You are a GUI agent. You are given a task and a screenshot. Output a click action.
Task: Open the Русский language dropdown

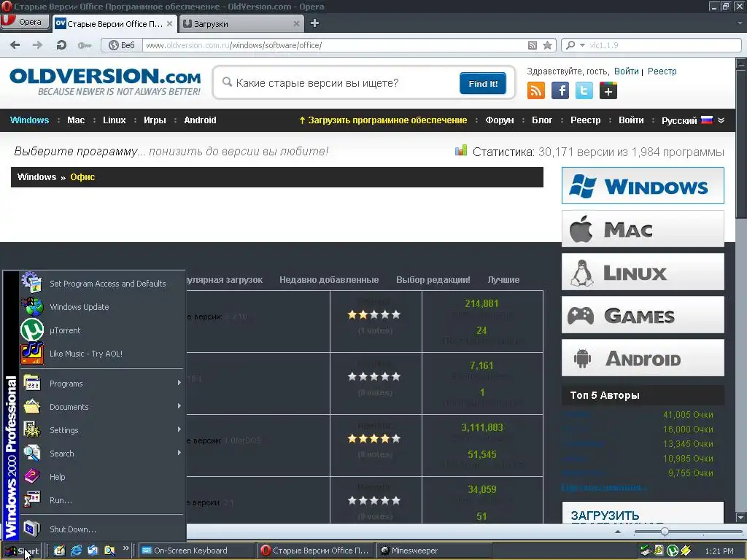click(x=693, y=120)
